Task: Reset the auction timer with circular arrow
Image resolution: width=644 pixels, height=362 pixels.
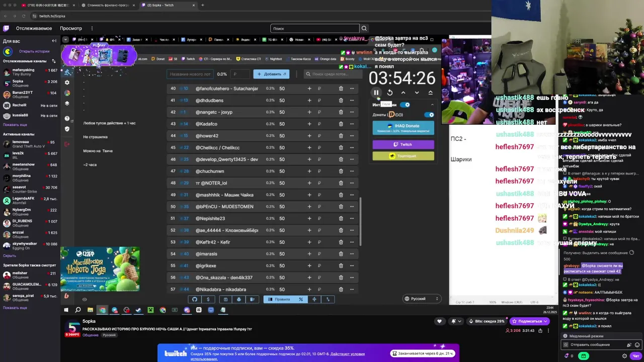Action: (389, 93)
